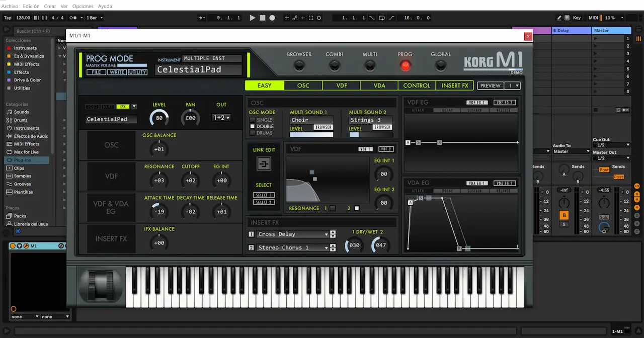Click the SELECT 1 button
Image resolution: width=644 pixels, height=338 pixels.
point(264,195)
